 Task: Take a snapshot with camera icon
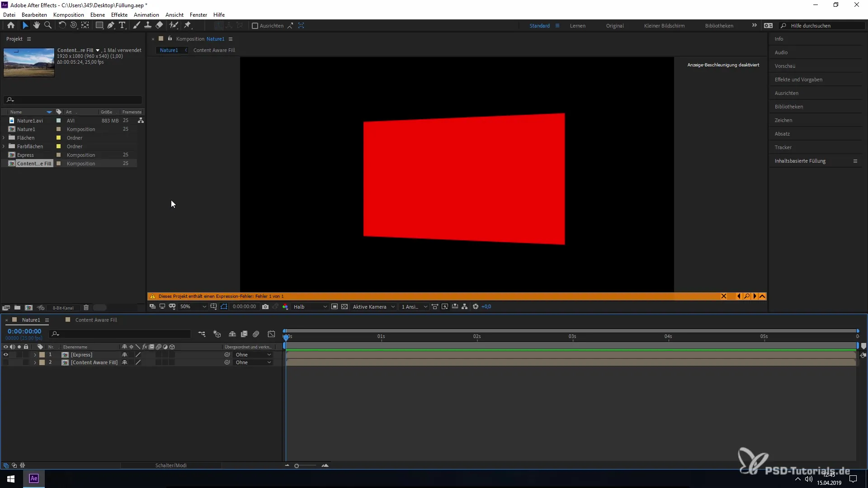[265, 307]
